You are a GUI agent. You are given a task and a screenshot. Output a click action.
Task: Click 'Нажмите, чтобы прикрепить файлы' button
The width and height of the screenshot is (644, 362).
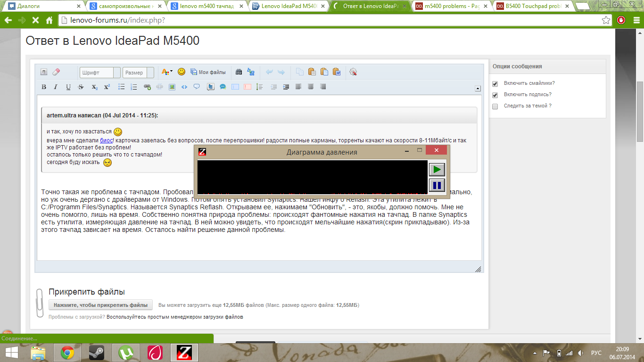[100, 305]
